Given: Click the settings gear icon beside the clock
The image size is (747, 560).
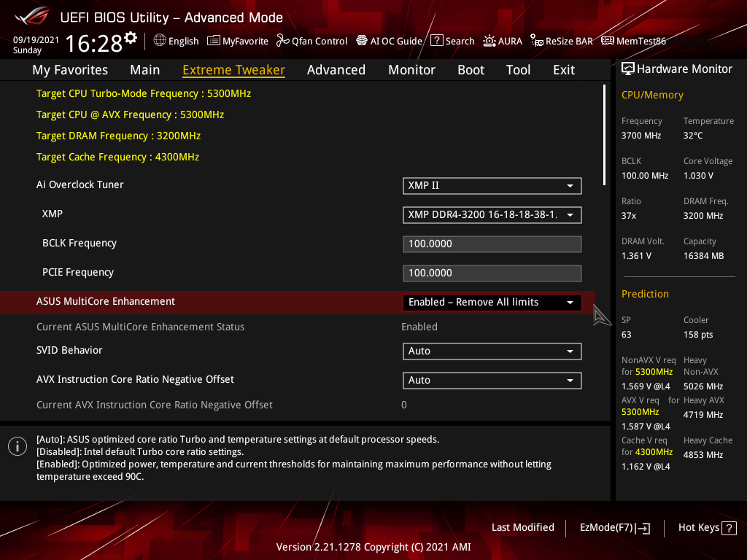Looking at the screenshot, I should coord(131,38).
